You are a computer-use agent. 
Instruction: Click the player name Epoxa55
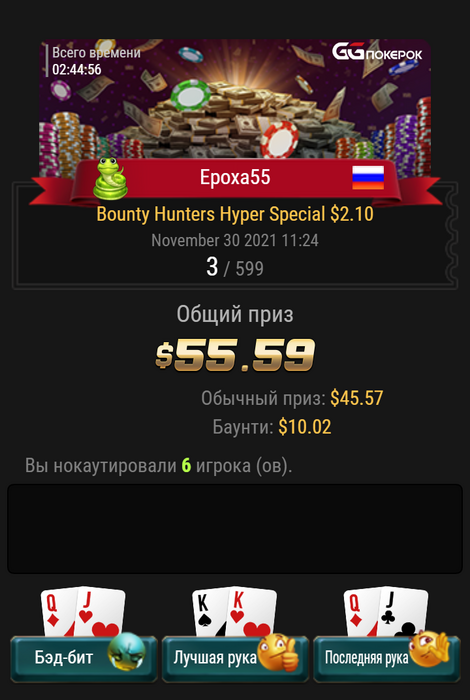tap(235, 177)
